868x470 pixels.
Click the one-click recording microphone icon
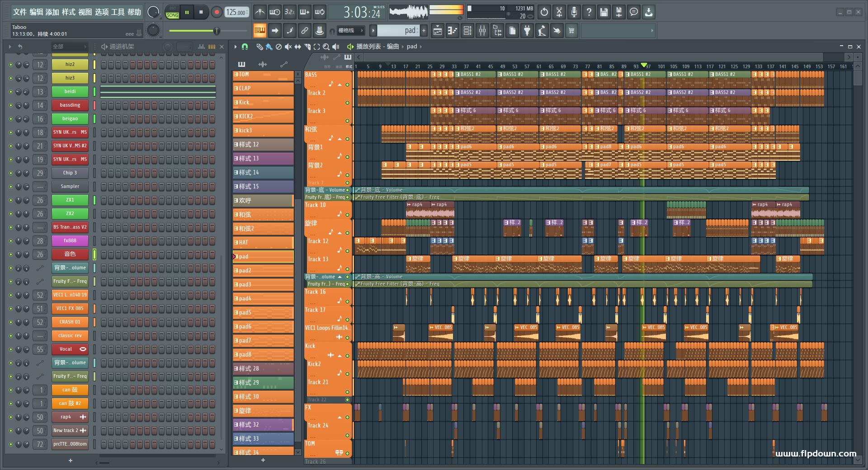coord(574,12)
